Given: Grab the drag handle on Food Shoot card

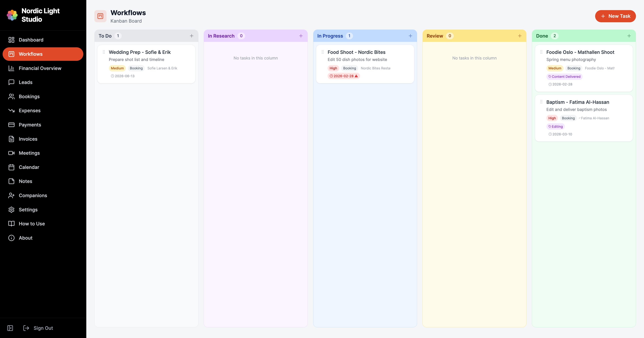Looking at the screenshot, I should pos(323,52).
